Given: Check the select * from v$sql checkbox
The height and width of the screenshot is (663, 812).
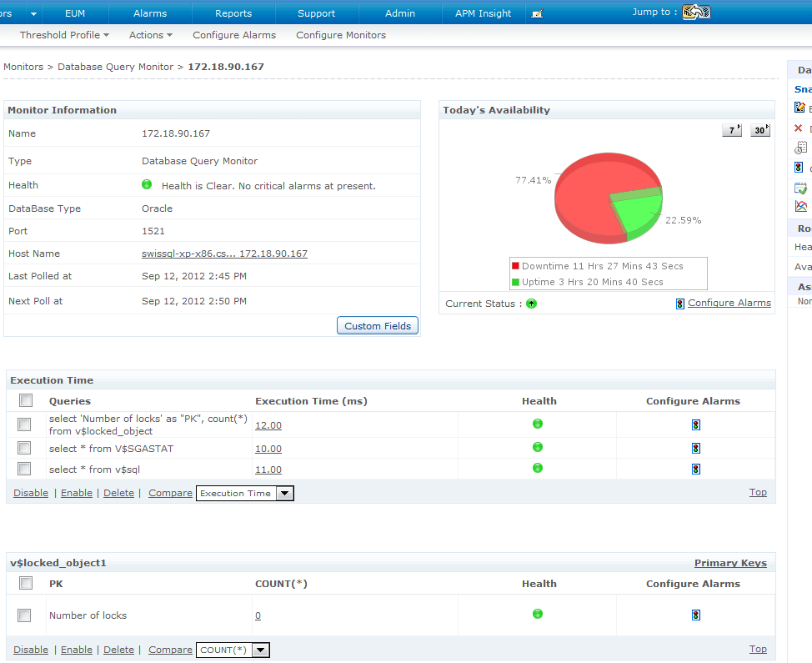Looking at the screenshot, I should click(x=24, y=469).
